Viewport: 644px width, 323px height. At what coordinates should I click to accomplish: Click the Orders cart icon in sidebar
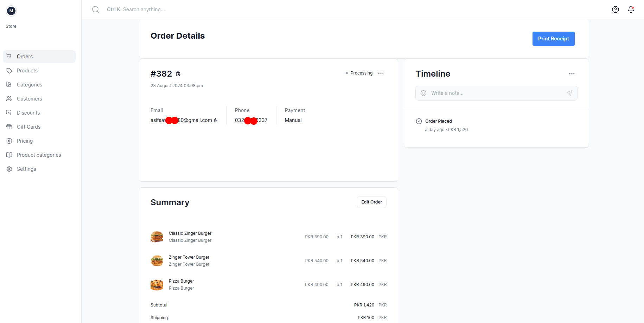coord(9,56)
